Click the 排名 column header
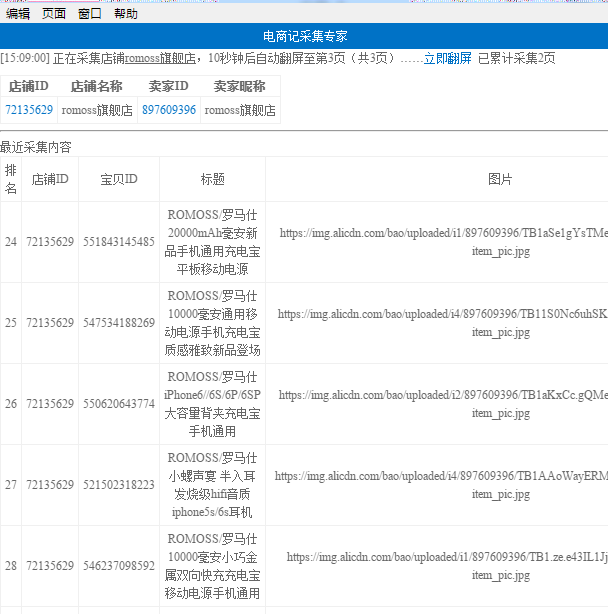This screenshot has height=614, width=608. click(x=11, y=179)
